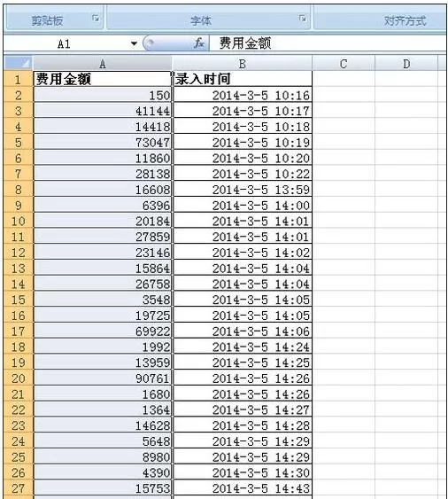The height and width of the screenshot is (499, 448).
Task: Click the cell 2014-3-5 13:59
Action: pyautogui.click(x=243, y=189)
